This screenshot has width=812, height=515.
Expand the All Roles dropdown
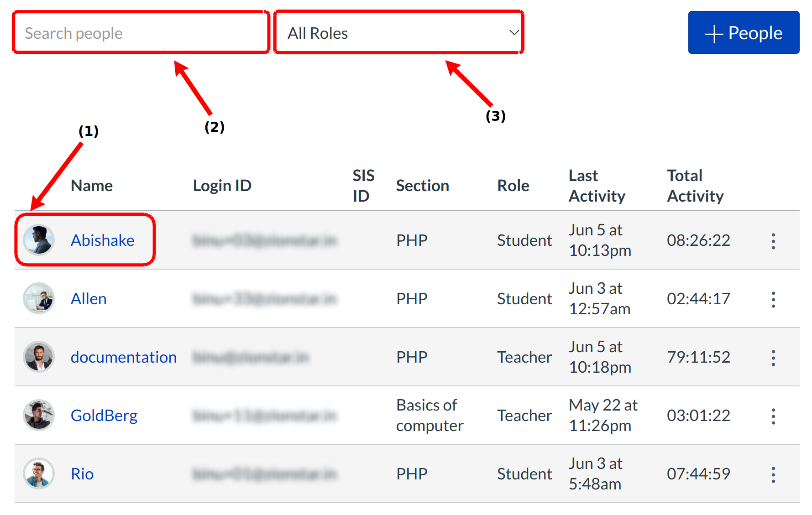398,33
